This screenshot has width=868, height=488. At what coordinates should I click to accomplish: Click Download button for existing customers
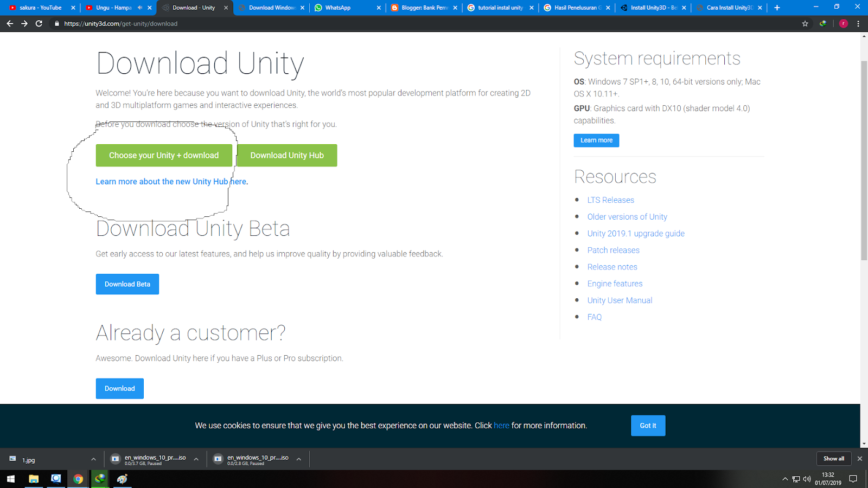(x=120, y=388)
